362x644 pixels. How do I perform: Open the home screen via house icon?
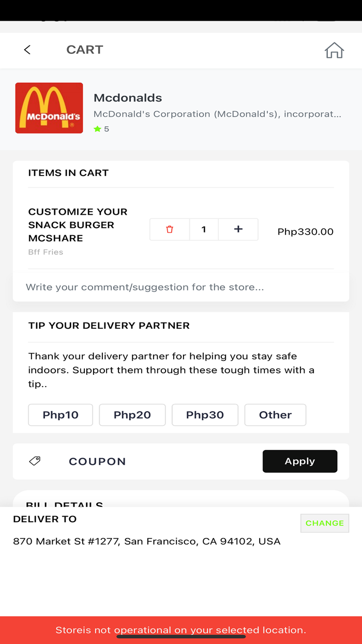[334, 50]
